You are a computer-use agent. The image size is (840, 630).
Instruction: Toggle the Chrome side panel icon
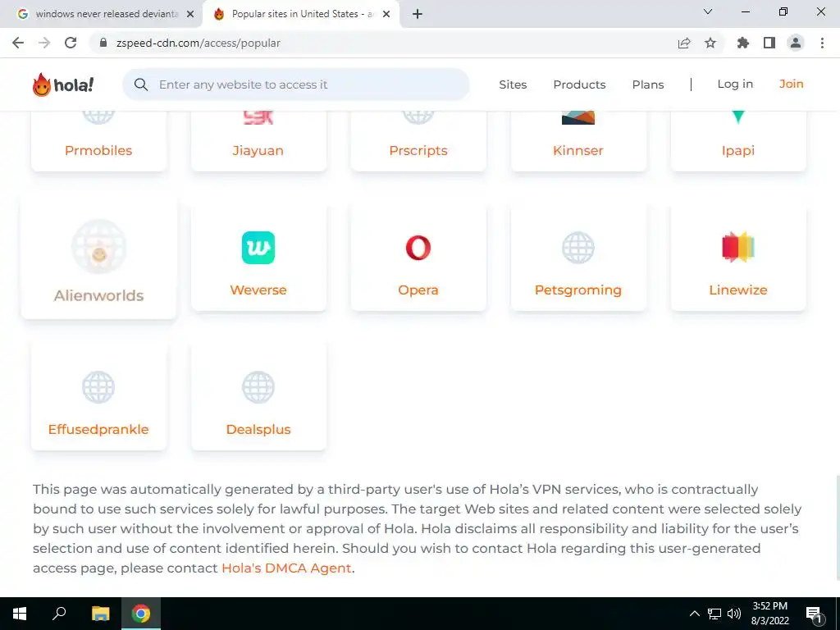[769, 43]
